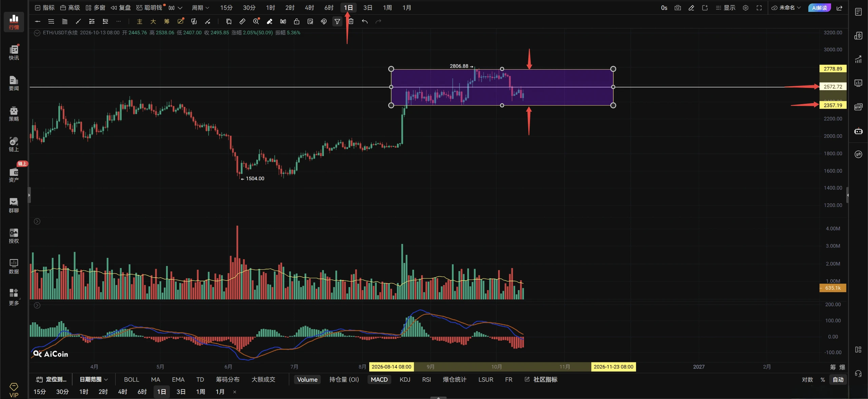Select the ruler measure tool

[x=242, y=21]
